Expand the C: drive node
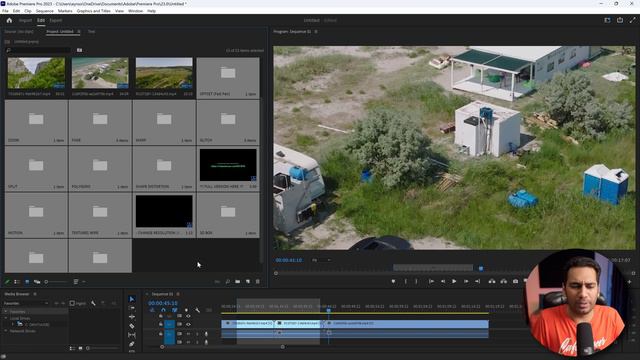 coord(13,324)
